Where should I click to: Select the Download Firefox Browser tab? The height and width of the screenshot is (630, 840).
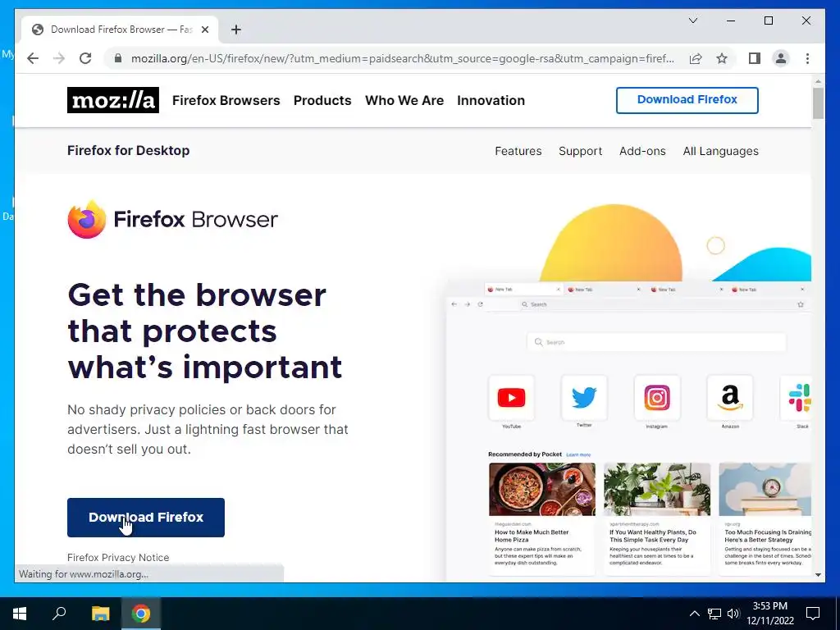[x=121, y=30]
